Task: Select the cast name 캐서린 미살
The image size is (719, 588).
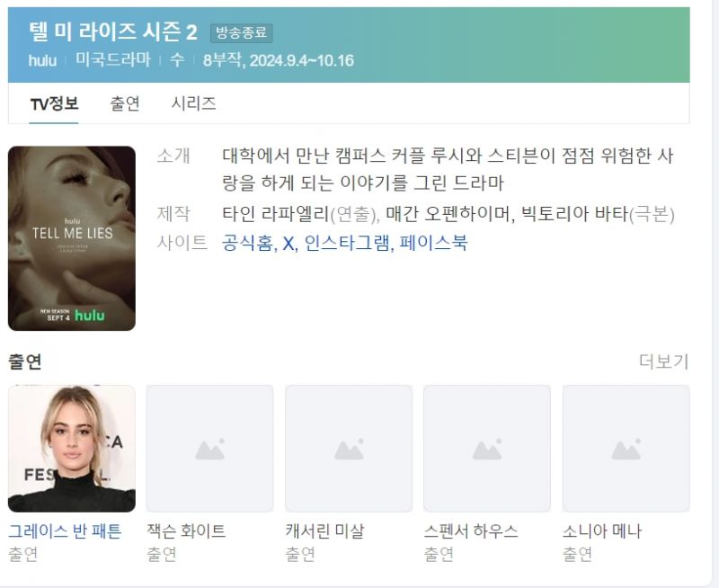Action: (x=324, y=531)
